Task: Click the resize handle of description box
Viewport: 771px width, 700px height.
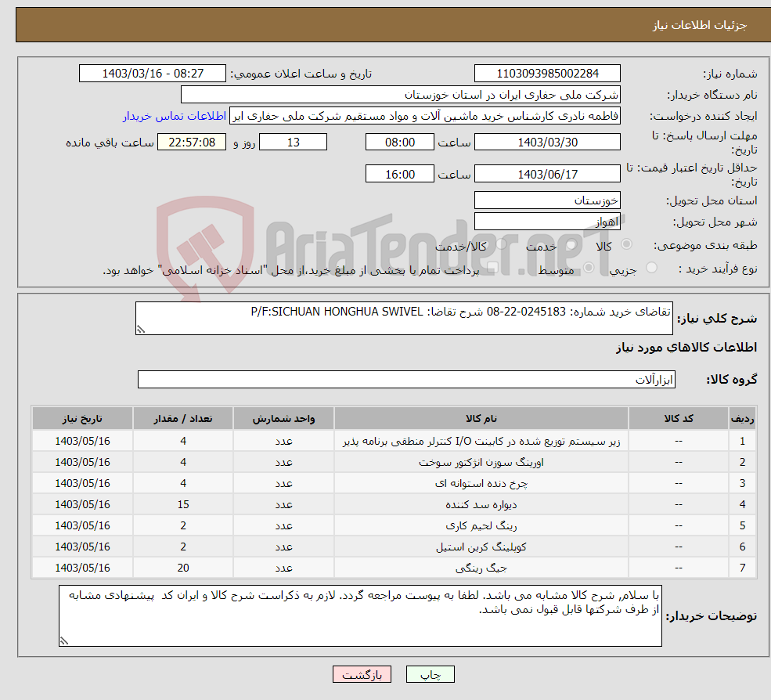Action: pyautogui.click(x=141, y=330)
